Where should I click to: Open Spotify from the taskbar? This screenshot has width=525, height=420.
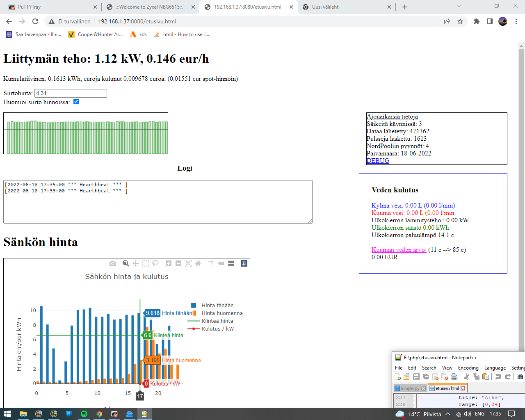(x=84, y=414)
